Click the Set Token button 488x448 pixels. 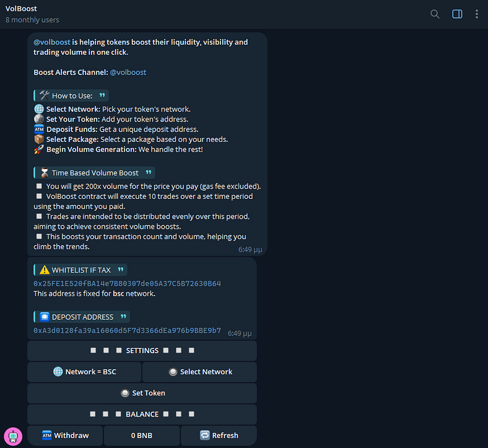pos(142,393)
